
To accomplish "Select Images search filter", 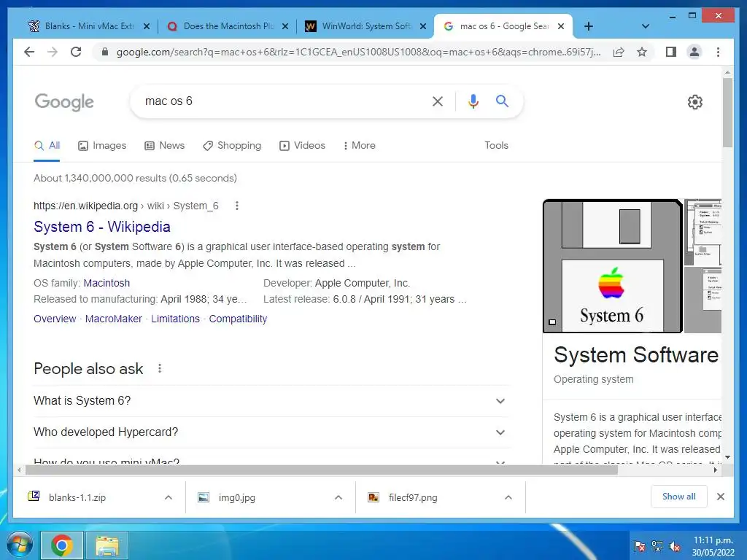I will tap(102, 145).
